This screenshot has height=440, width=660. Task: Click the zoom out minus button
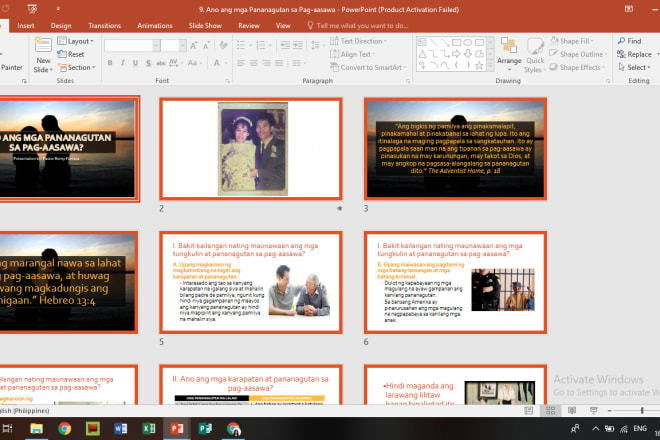[609, 411]
